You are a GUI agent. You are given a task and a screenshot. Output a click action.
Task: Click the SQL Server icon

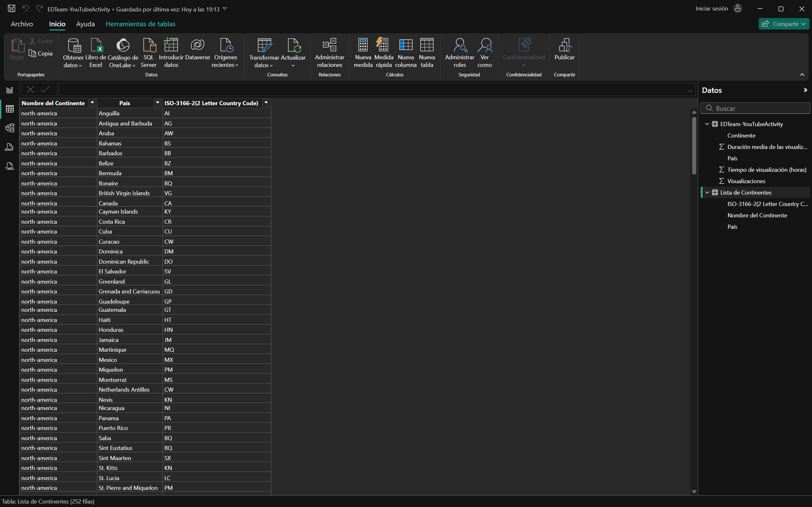pos(148,45)
